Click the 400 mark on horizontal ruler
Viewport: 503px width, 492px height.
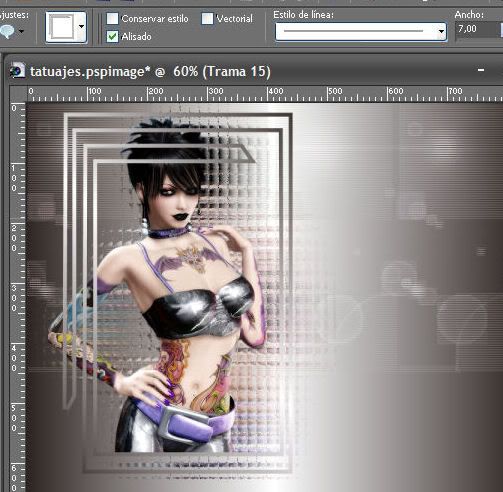click(x=275, y=91)
